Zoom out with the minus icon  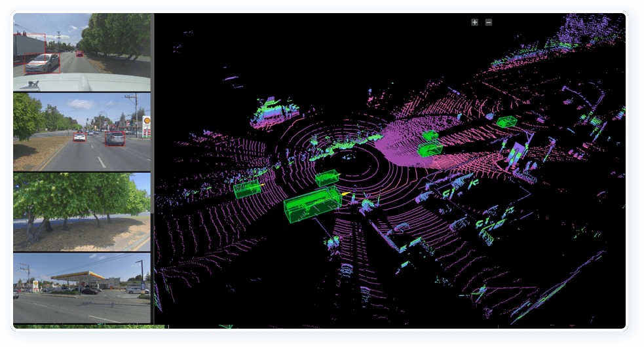click(x=489, y=22)
